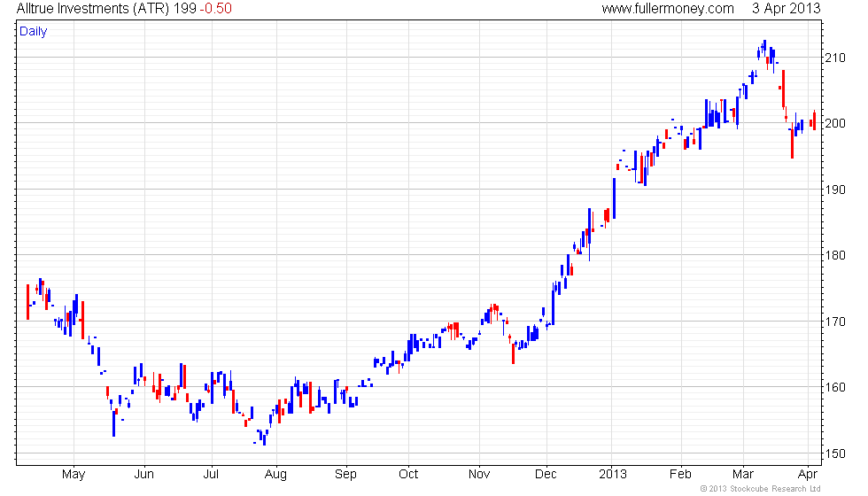
Task: Click the red price change '-0.50'
Action: coord(215,9)
